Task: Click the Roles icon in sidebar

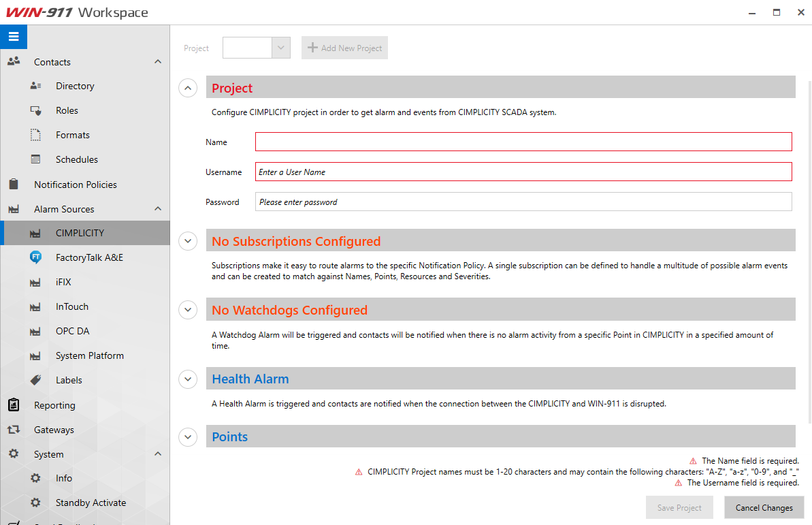Action: click(35, 110)
